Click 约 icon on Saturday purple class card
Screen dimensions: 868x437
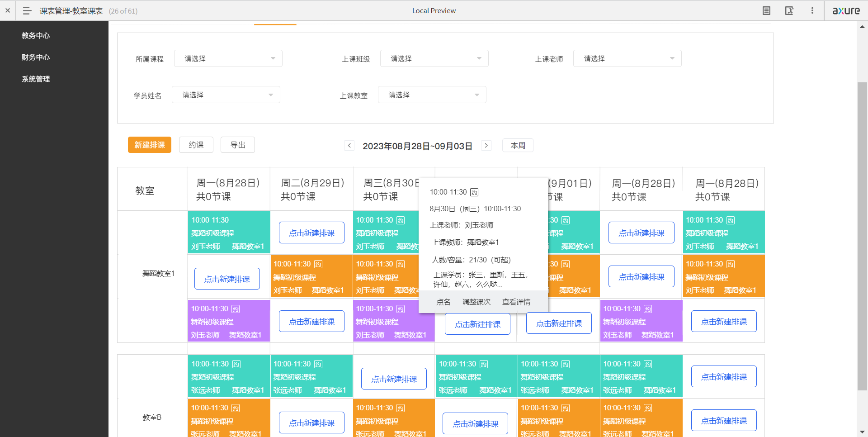pyautogui.click(x=648, y=309)
